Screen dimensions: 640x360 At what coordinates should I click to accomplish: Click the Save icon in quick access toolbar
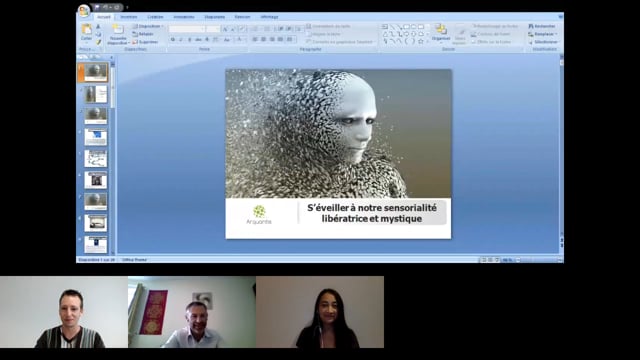(97, 7)
